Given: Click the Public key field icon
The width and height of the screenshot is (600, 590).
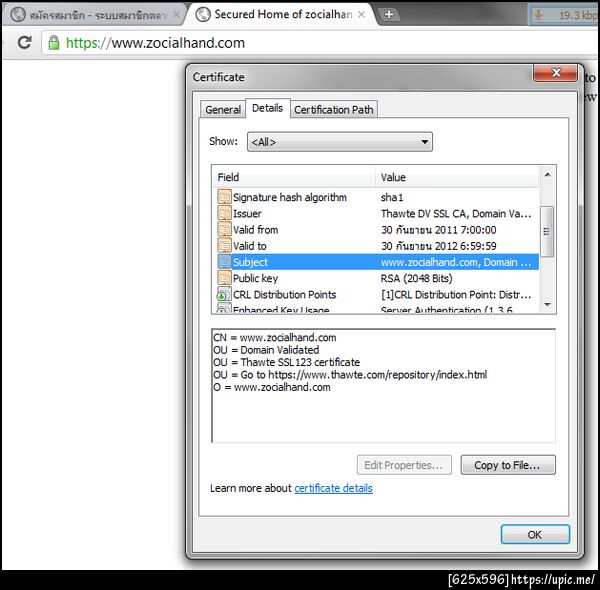Looking at the screenshot, I should point(224,278).
